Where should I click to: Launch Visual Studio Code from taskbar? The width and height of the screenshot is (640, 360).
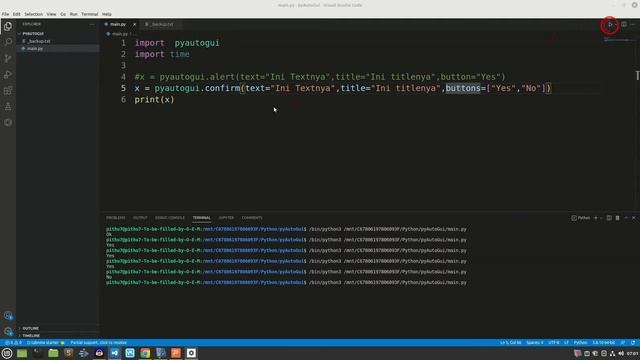115,353
